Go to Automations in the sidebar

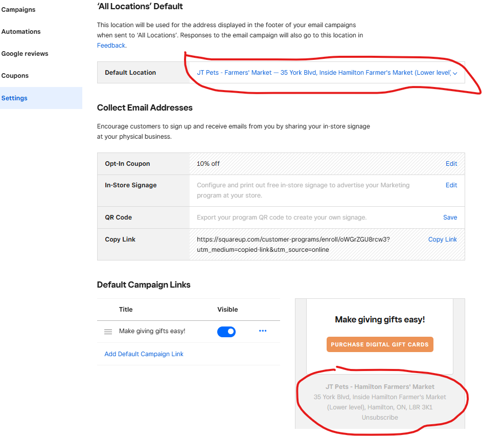pyautogui.click(x=21, y=32)
